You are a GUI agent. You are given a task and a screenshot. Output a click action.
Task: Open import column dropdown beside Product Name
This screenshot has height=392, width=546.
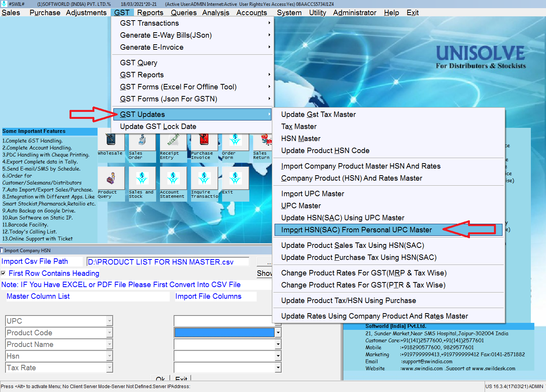[x=278, y=344]
